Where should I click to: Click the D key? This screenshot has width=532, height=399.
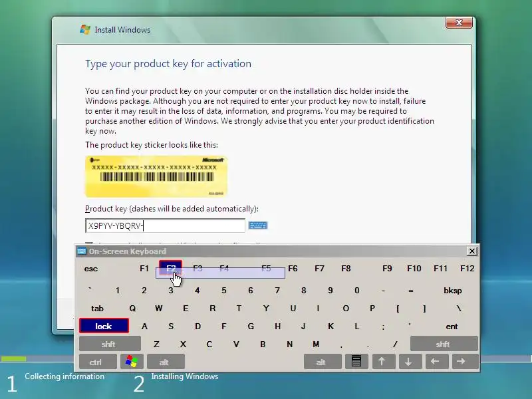click(198, 327)
